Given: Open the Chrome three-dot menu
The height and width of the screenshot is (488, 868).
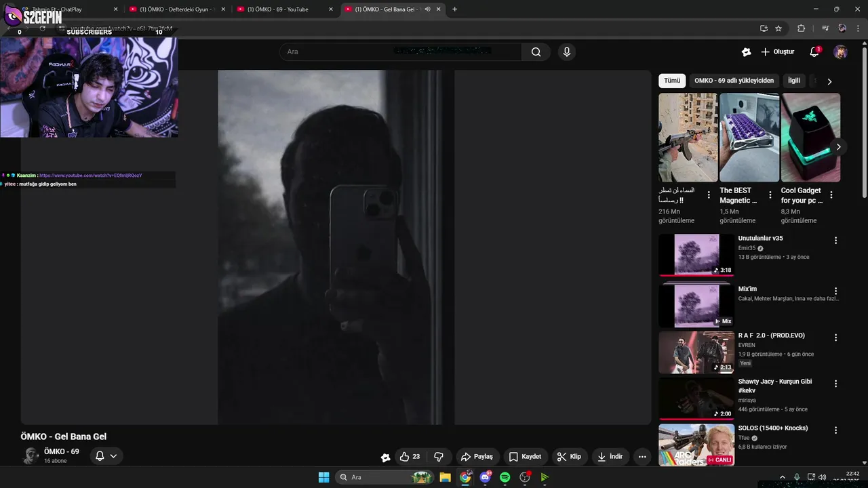Looking at the screenshot, I should click(857, 28).
